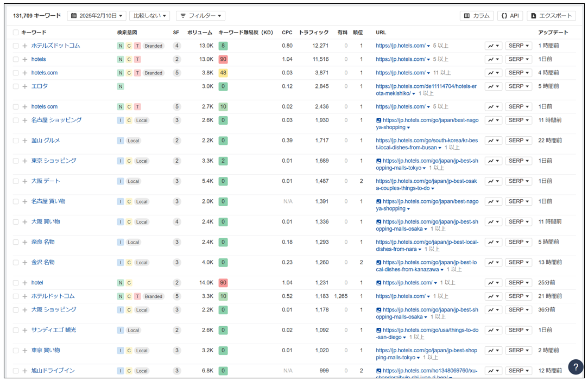The height and width of the screenshot is (381, 588).
Task: Click the Local badge for 釜山 グルメ
Action: coord(133,141)
